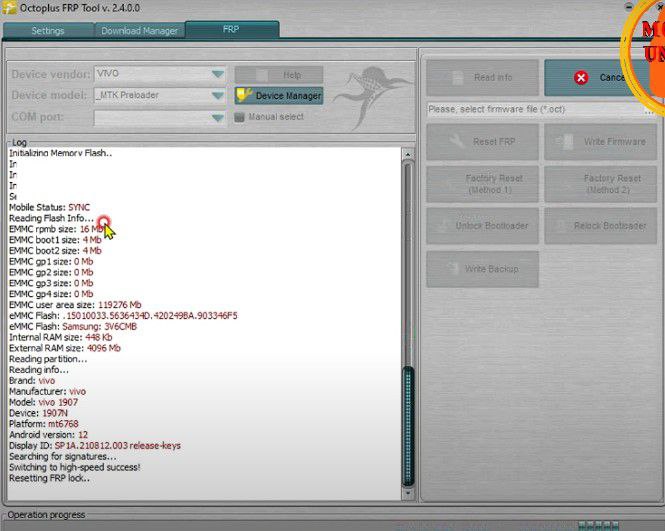Click the Relock Bootloader button
The image size is (665, 531).
(x=600, y=226)
